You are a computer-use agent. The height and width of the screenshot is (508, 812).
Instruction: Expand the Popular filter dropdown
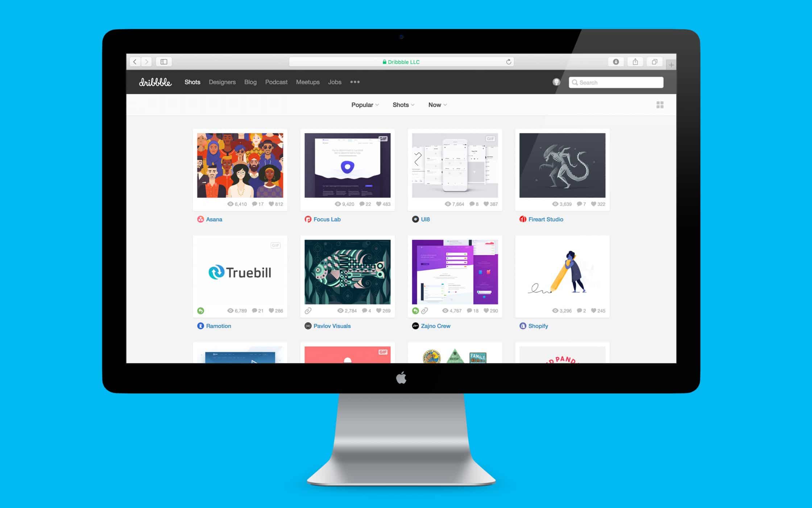(364, 105)
